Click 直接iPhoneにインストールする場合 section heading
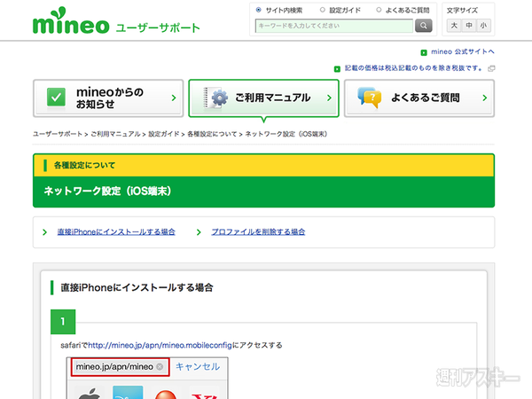 click(x=137, y=287)
